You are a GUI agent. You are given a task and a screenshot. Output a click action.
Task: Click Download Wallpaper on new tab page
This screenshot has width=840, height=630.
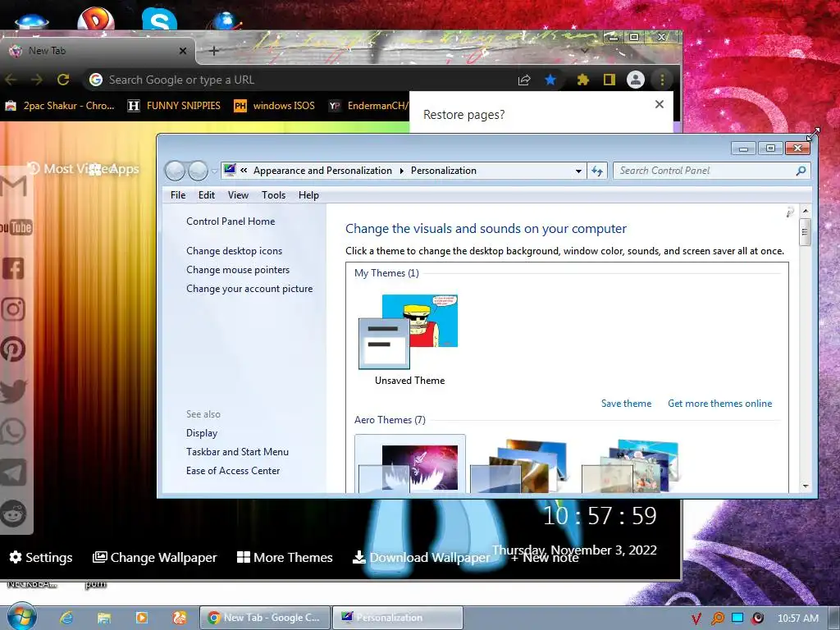(421, 557)
